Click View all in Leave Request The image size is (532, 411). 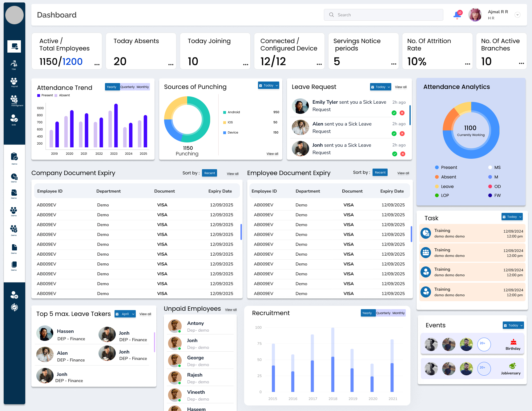coord(401,87)
